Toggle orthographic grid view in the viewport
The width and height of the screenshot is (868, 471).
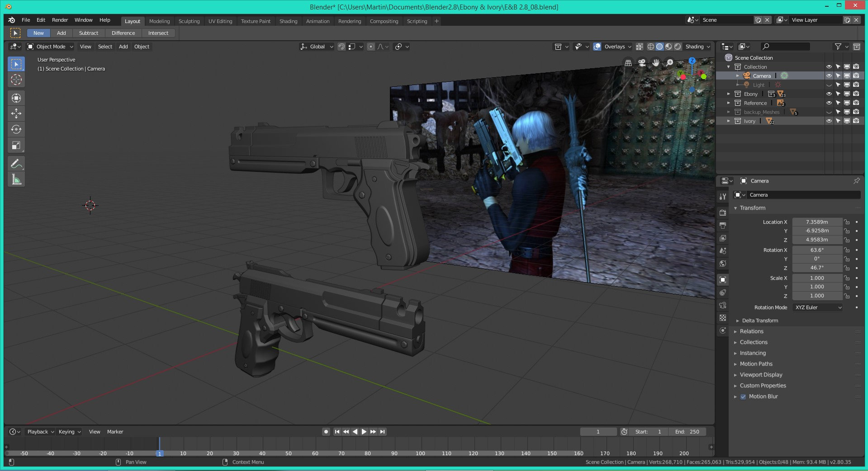[628, 63]
